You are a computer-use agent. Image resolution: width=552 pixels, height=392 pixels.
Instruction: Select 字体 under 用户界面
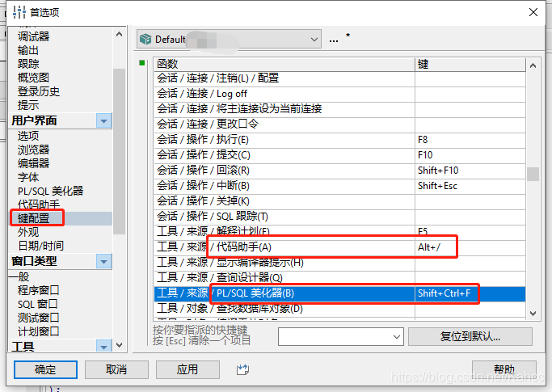pos(28,177)
